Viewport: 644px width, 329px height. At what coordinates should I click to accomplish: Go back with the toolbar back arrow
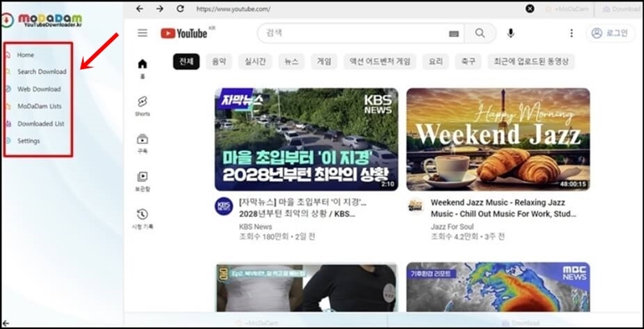click(x=139, y=9)
